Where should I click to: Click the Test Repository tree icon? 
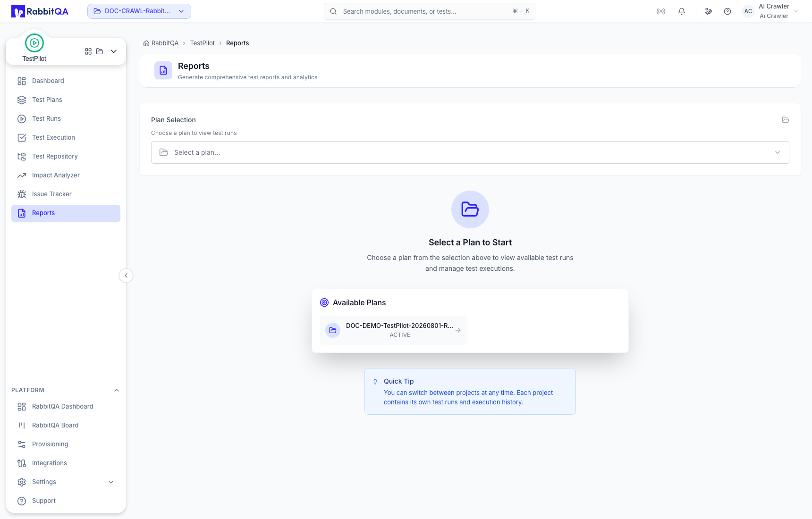[22, 157]
